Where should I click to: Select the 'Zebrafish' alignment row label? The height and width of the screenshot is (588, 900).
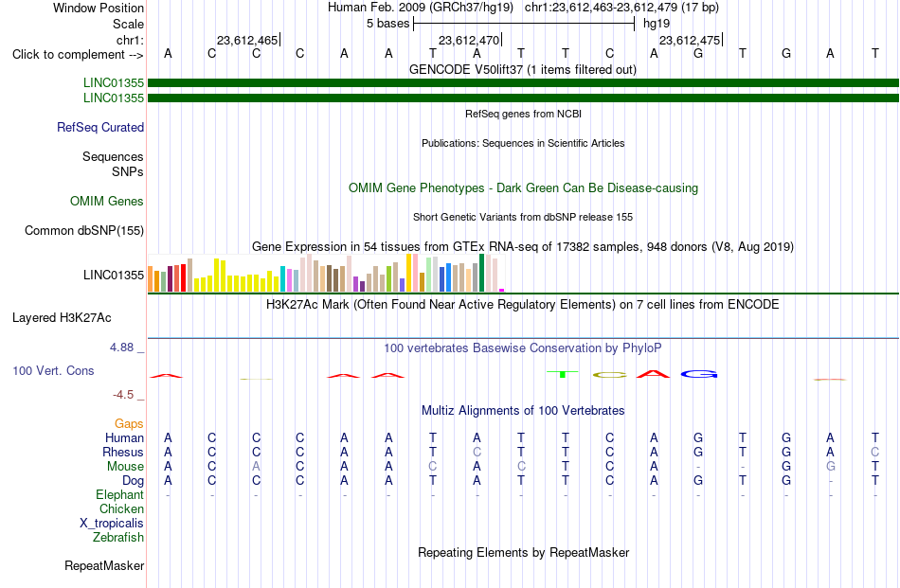click(x=118, y=538)
